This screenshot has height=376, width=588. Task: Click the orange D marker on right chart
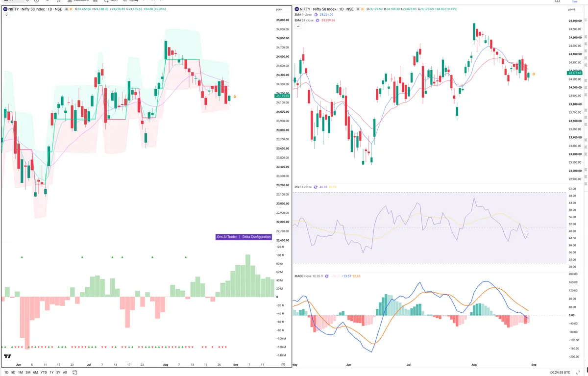pyautogui.click(x=534, y=74)
